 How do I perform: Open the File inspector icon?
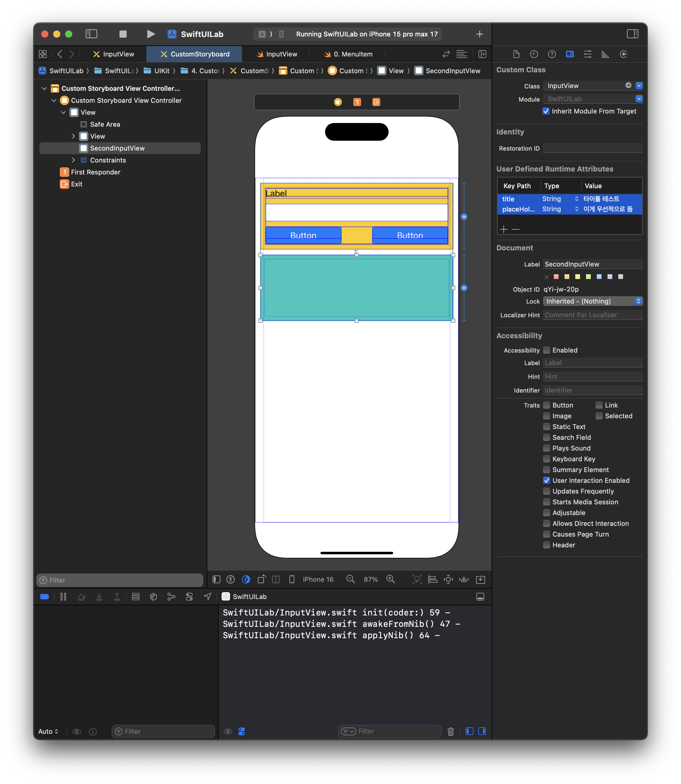coord(516,54)
